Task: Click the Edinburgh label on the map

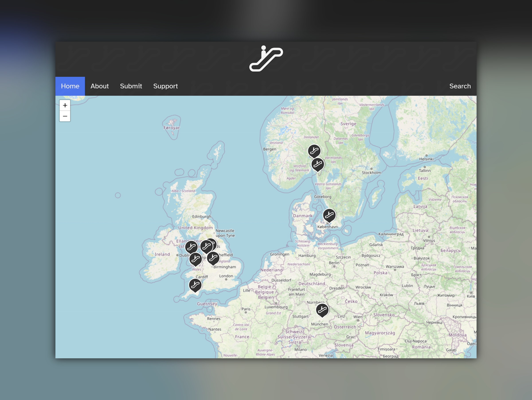Action: coord(201,216)
